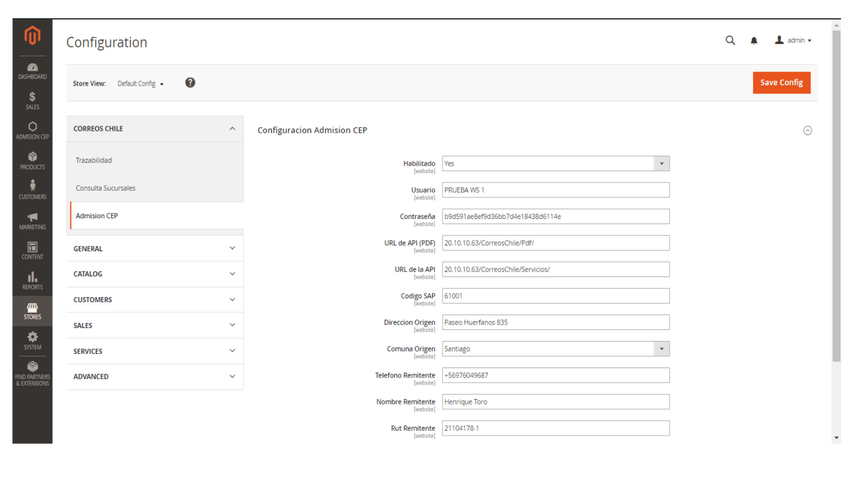Open the Content sidebar icon

pyautogui.click(x=32, y=251)
